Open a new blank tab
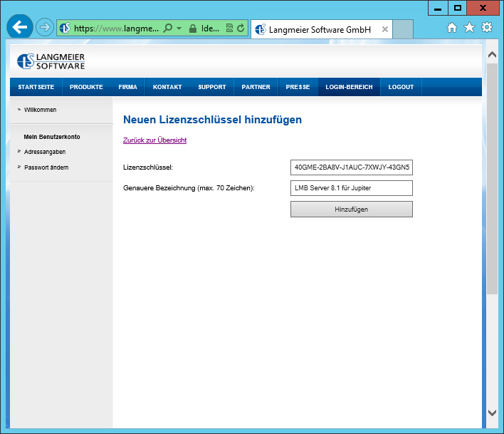The height and width of the screenshot is (434, 504). 403,29
